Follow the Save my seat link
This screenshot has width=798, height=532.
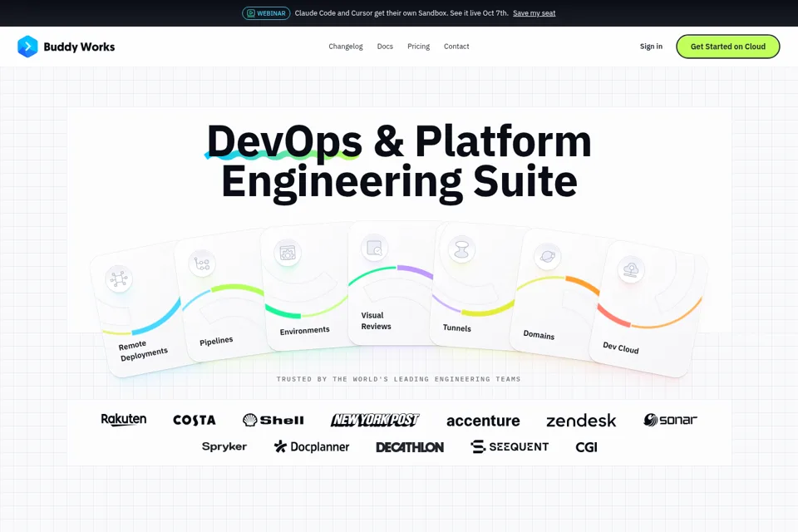[x=534, y=13]
